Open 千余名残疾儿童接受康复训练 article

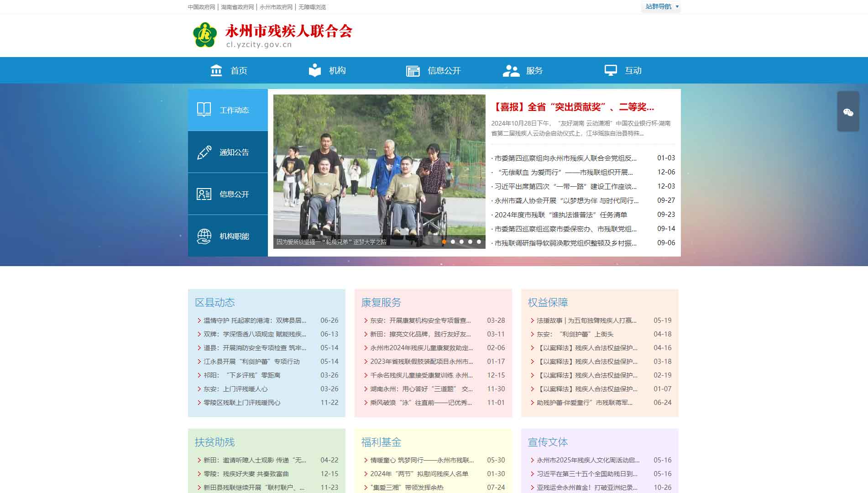click(x=421, y=375)
